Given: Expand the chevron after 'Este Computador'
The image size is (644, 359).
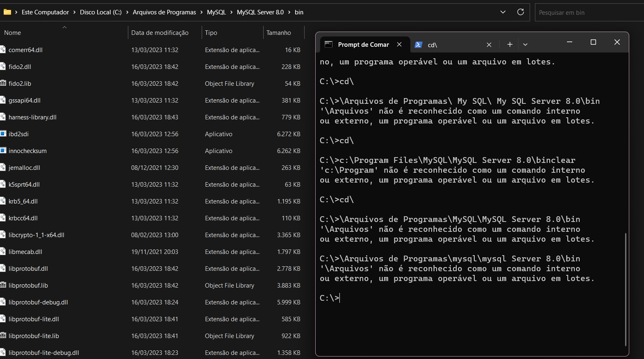Looking at the screenshot, I should (75, 12).
